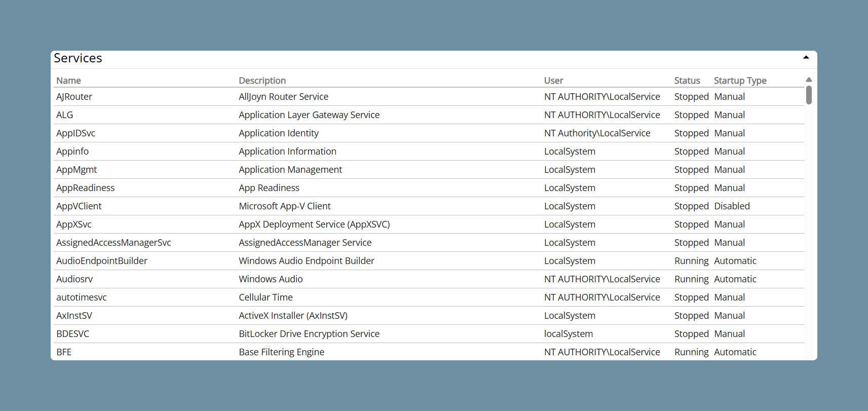Click the Running status of BFE
The width and height of the screenshot is (868, 411).
[x=691, y=352]
